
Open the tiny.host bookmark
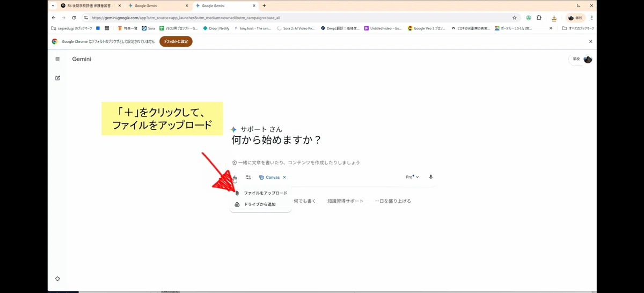[x=253, y=28]
